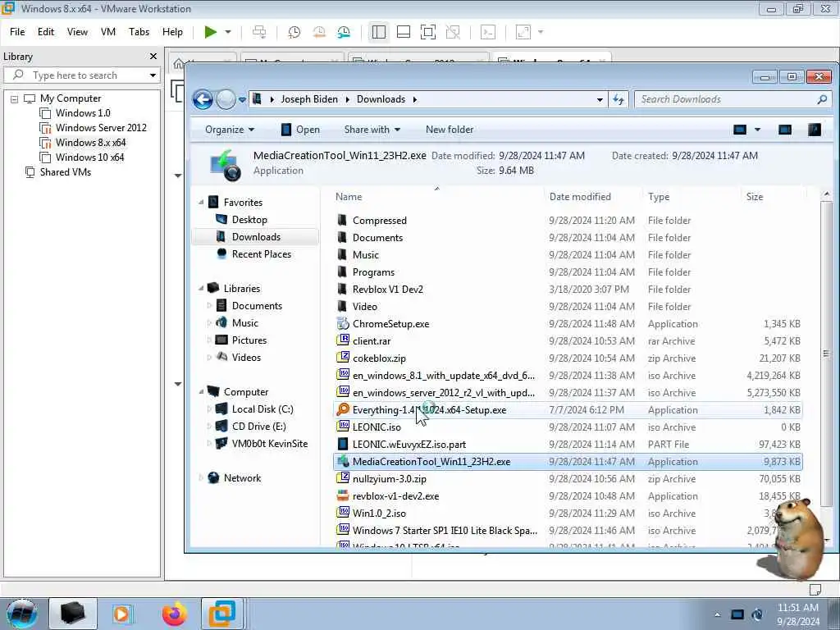
Task: Click the Explorer Forward navigation button
Action: [x=226, y=99]
